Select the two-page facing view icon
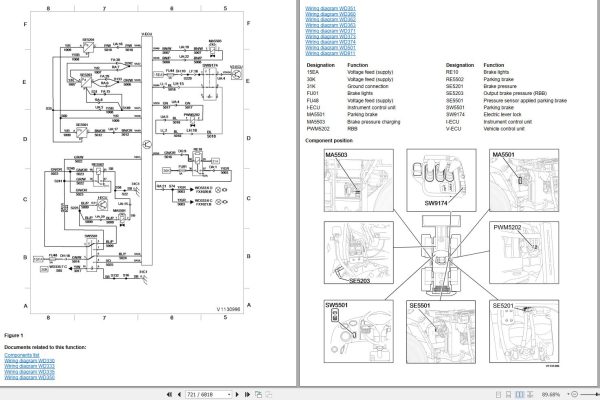This screenshot has width=600, height=400. (x=520, y=394)
